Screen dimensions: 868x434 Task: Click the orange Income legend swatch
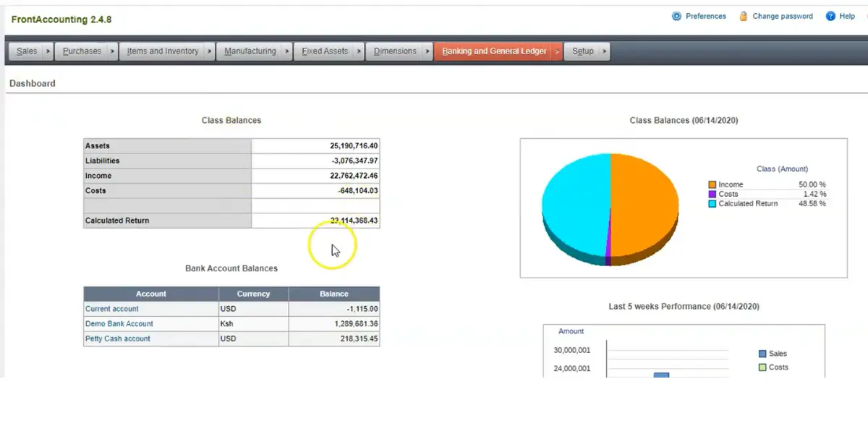click(x=712, y=185)
